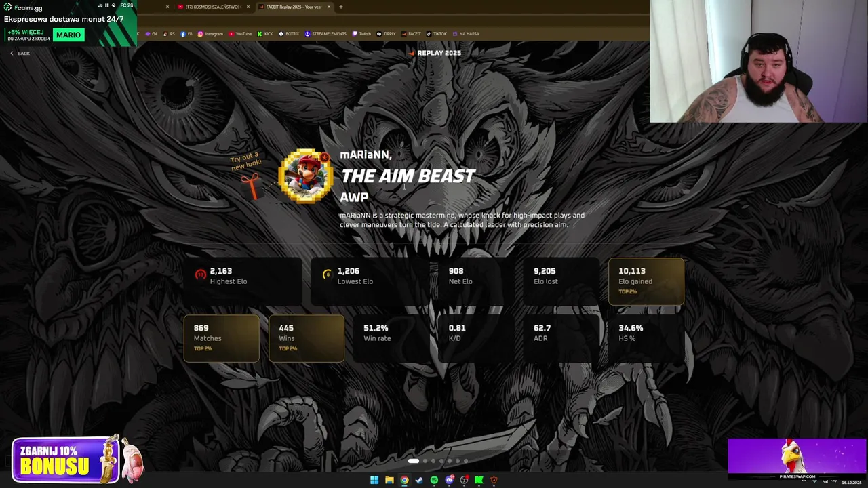
Task: Click the 62.7 ADR stat
Action: point(561,338)
